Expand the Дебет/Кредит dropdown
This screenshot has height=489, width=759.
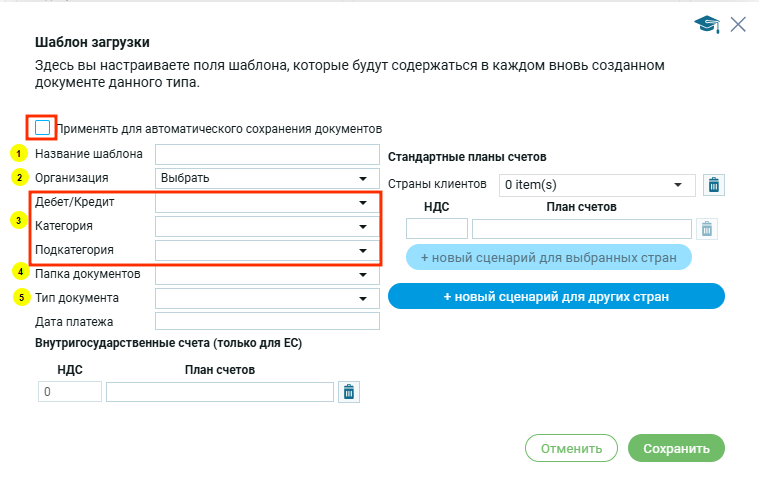click(x=267, y=203)
